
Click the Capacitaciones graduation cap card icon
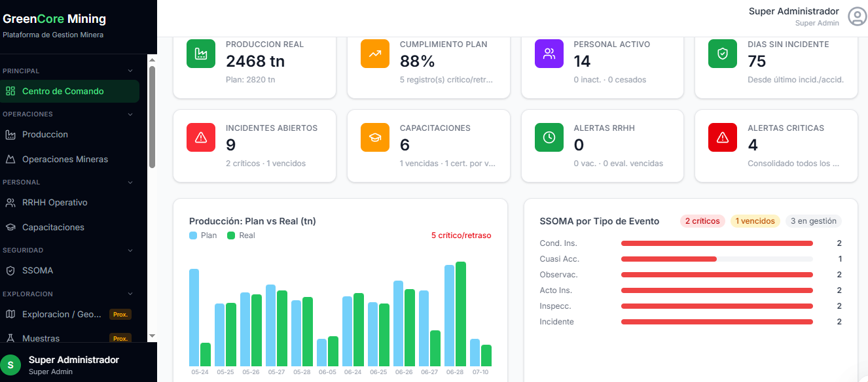[375, 137]
